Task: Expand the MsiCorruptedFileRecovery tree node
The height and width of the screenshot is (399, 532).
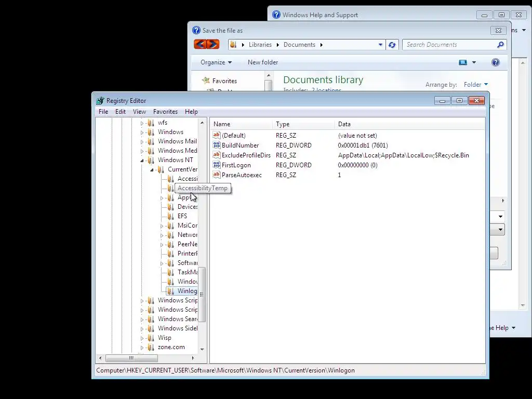Action: [162, 226]
